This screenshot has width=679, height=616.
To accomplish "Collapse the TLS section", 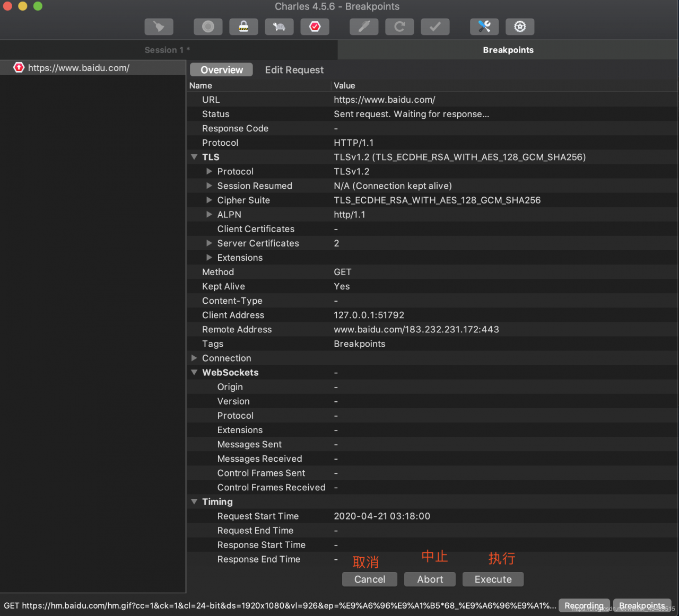I will [x=194, y=157].
